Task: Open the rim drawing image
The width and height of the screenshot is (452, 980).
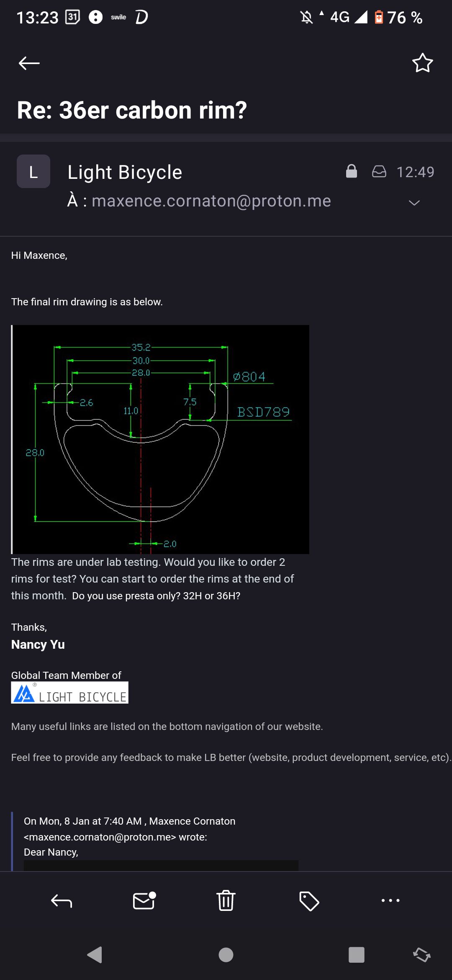Action: click(x=160, y=439)
